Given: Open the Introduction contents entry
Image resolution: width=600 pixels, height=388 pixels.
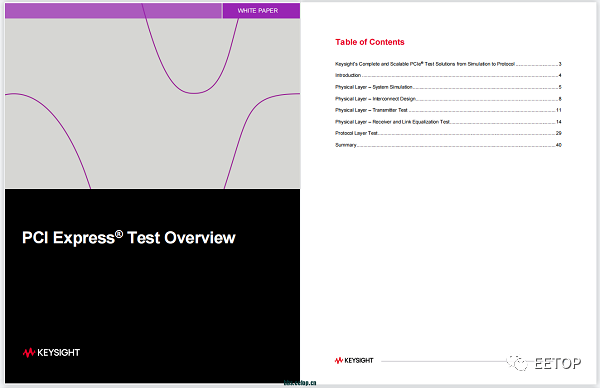Looking at the screenshot, I should coord(448,75).
